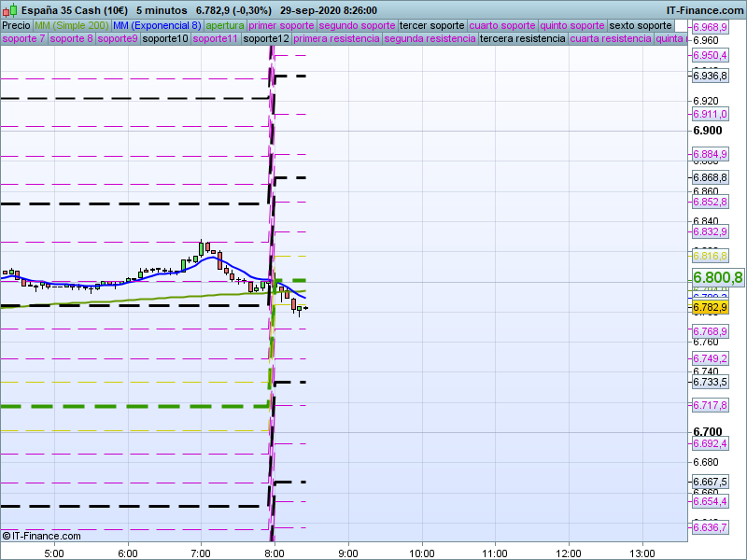Click the 6.911,0 price tag
Screen dimensions: 747x560
710,114
